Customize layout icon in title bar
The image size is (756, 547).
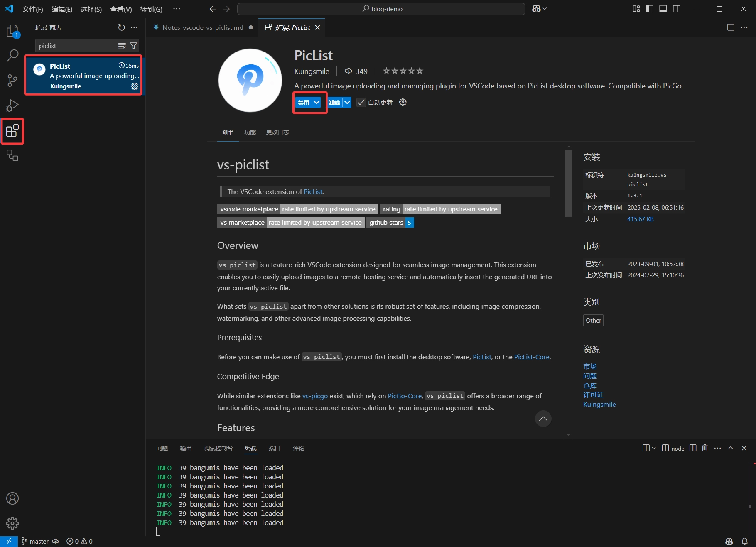(x=636, y=9)
